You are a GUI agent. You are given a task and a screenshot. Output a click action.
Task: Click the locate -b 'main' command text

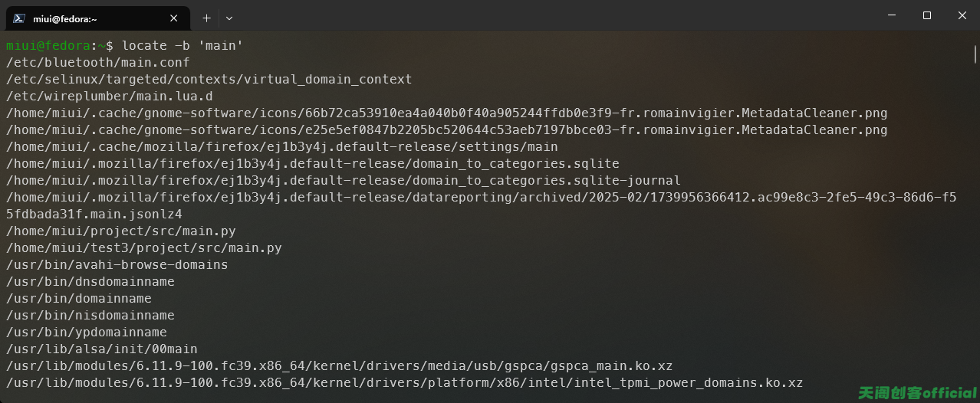pyautogui.click(x=183, y=46)
